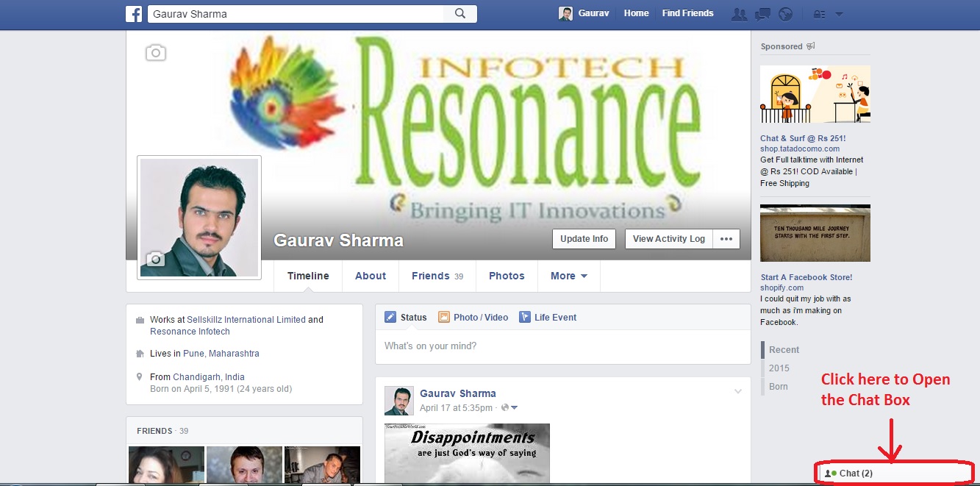Click the small profile avatar in top bar
This screenshot has height=486, width=980.
click(566, 13)
